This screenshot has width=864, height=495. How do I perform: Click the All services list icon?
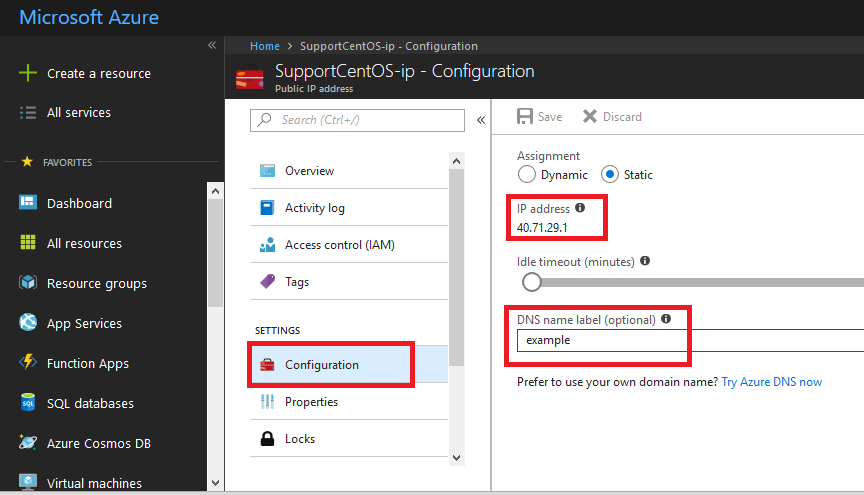coord(28,112)
